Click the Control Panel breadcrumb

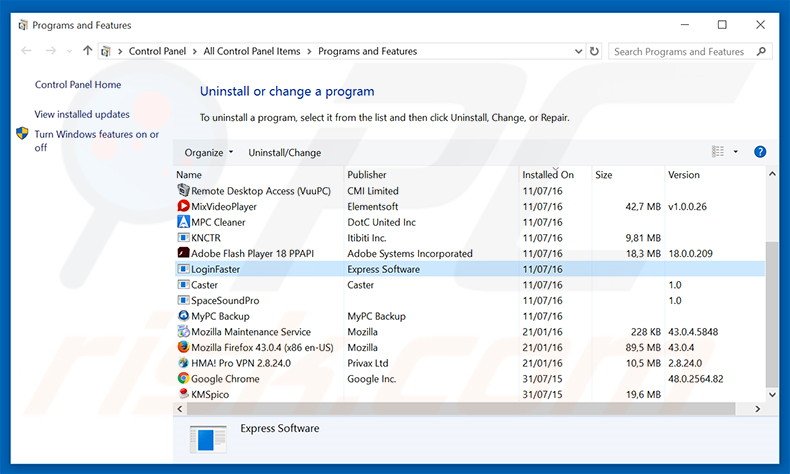157,51
